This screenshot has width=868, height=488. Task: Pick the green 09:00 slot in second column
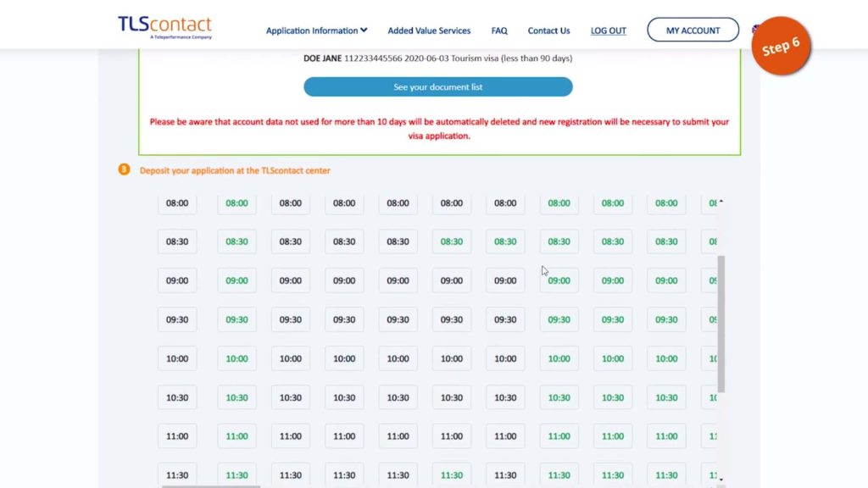click(x=236, y=280)
